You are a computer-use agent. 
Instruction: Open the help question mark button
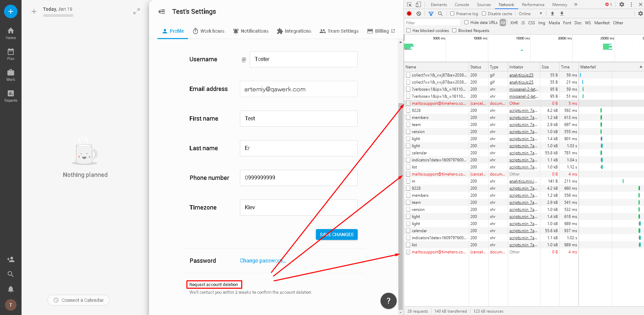click(389, 301)
